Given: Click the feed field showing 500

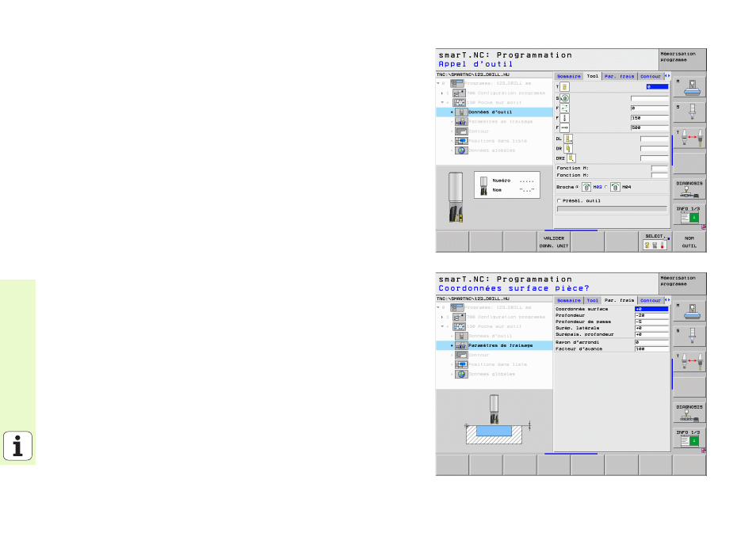Looking at the screenshot, I should (650, 128).
